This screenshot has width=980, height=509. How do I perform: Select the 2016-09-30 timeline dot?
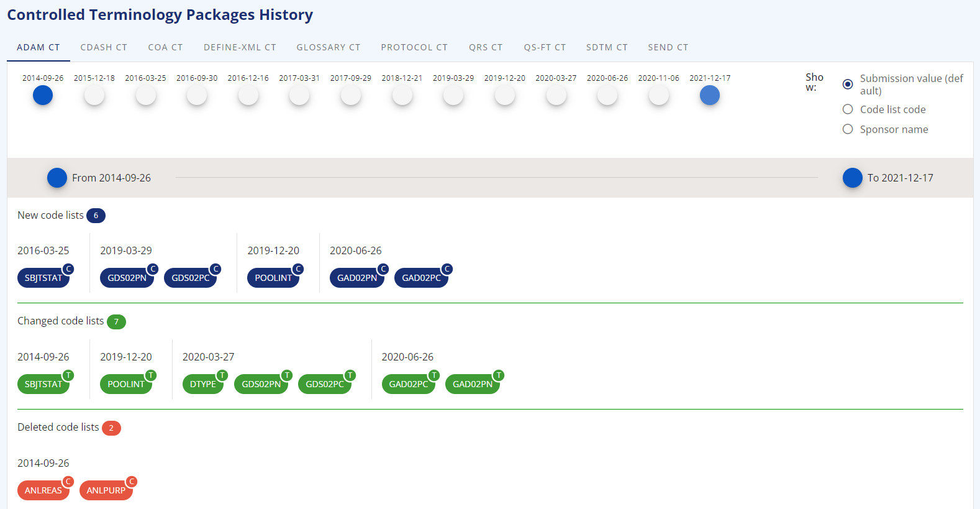tap(197, 95)
